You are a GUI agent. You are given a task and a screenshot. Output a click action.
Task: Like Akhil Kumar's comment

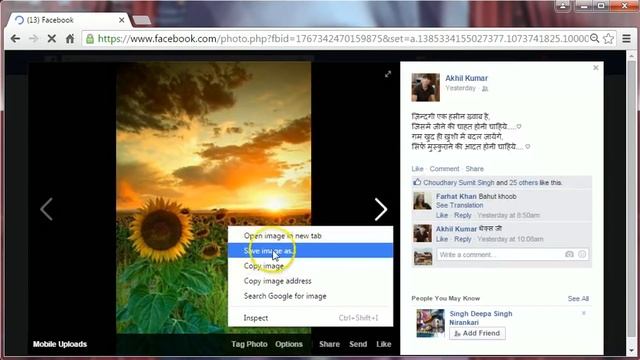click(x=442, y=239)
